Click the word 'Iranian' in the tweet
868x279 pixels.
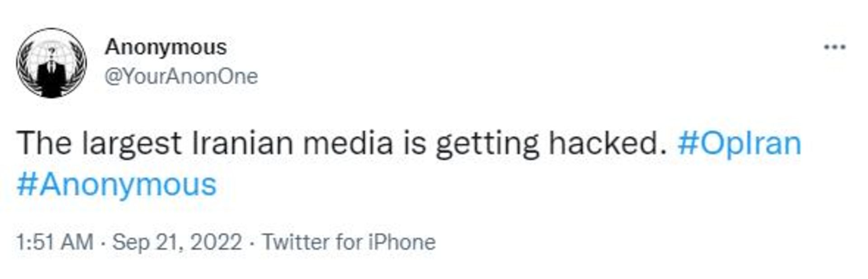[242, 143]
